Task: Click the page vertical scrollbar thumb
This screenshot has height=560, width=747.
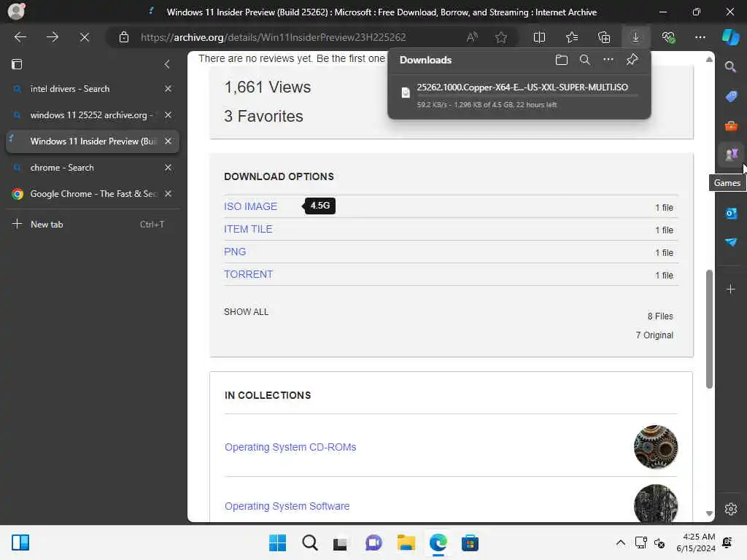Action: (709, 329)
